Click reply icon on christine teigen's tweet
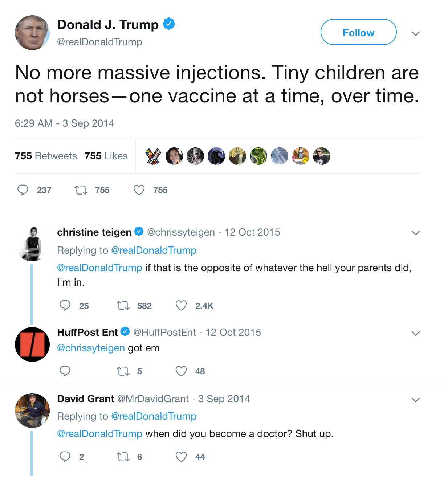The height and width of the screenshot is (477, 448). [x=65, y=306]
